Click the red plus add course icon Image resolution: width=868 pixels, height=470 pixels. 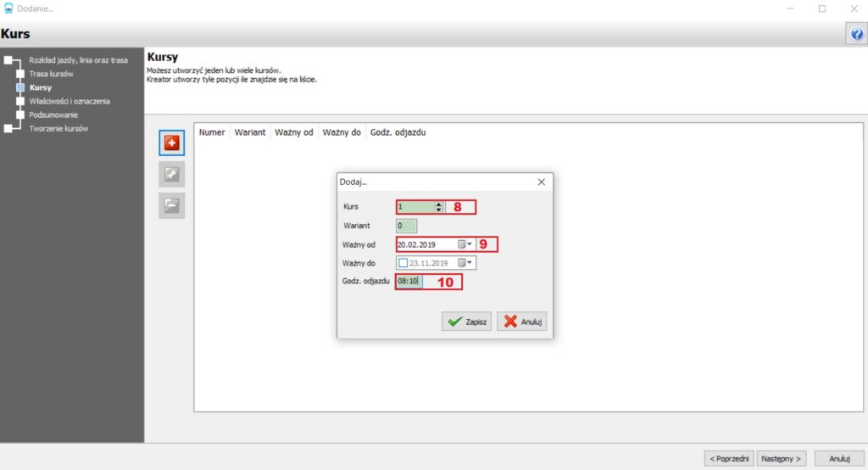click(171, 143)
